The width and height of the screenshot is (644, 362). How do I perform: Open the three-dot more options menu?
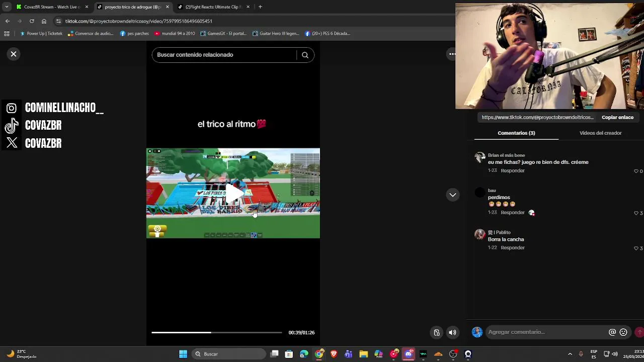pyautogui.click(x=452, y=54)
